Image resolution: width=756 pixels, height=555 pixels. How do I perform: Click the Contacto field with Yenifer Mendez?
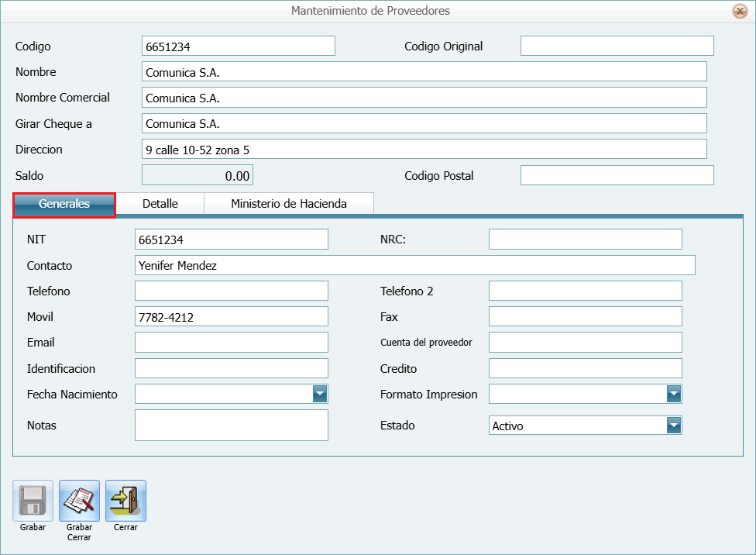pyautogui.click(x=414, y=266)
